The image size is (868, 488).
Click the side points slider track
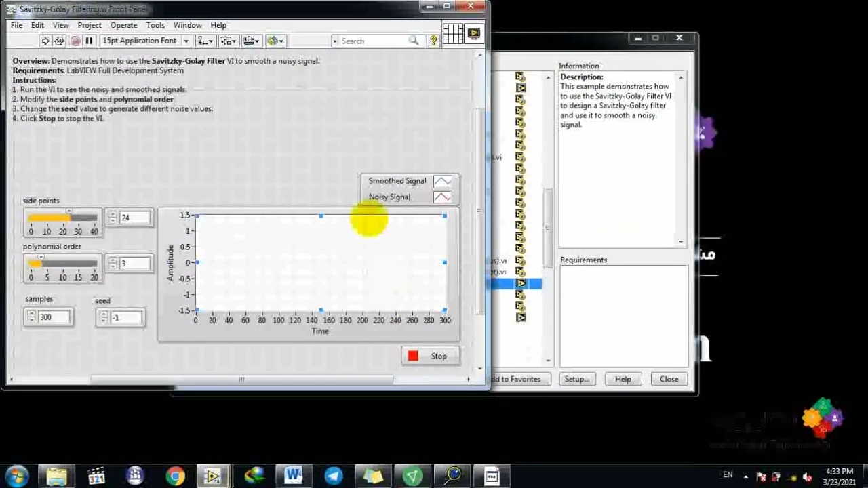point(62,218)
